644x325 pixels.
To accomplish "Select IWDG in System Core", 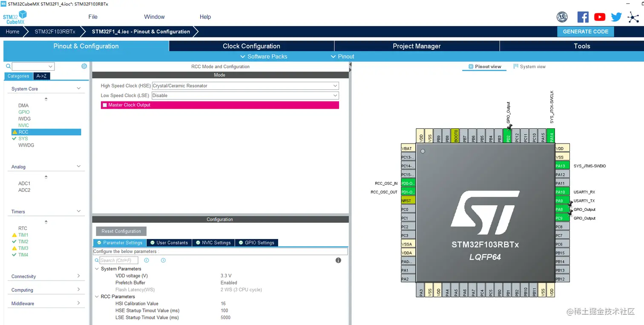I will point(24,119).
